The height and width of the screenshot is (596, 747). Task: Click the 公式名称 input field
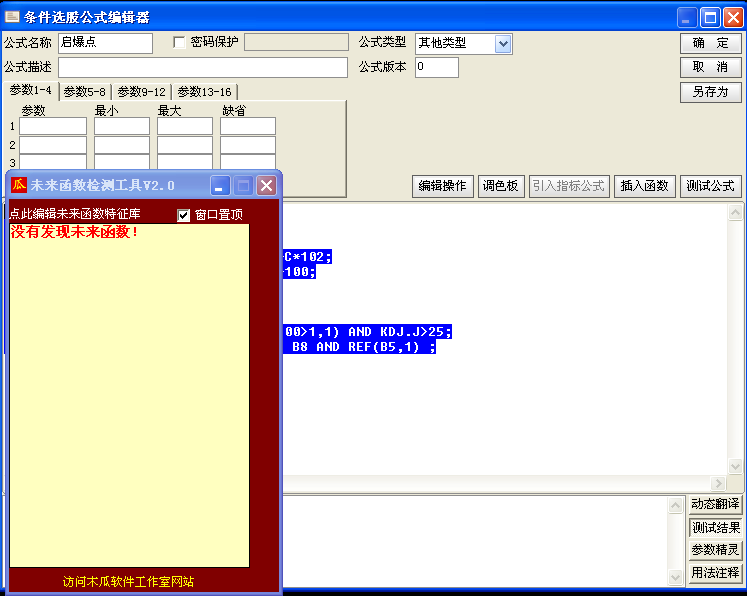105,43
